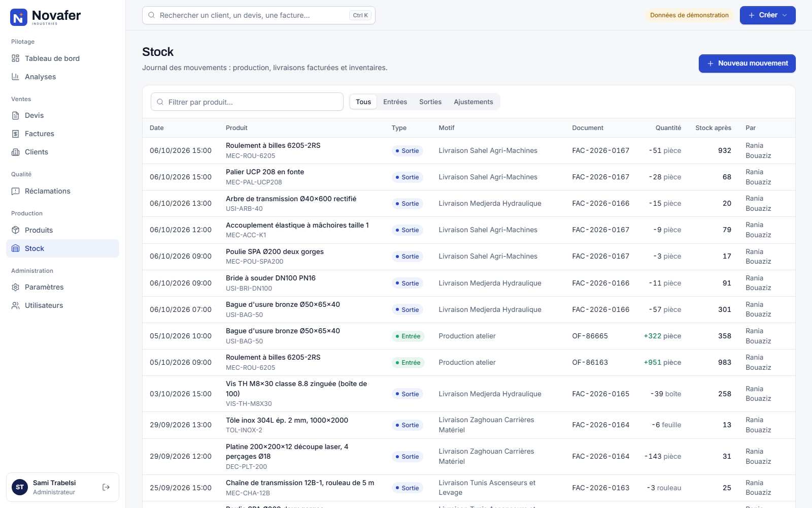The height and width of the screenshot is (508, 812).
Task: Click the Filtrer par produit field
Action: pyautogui.click(x=247, y=102)
